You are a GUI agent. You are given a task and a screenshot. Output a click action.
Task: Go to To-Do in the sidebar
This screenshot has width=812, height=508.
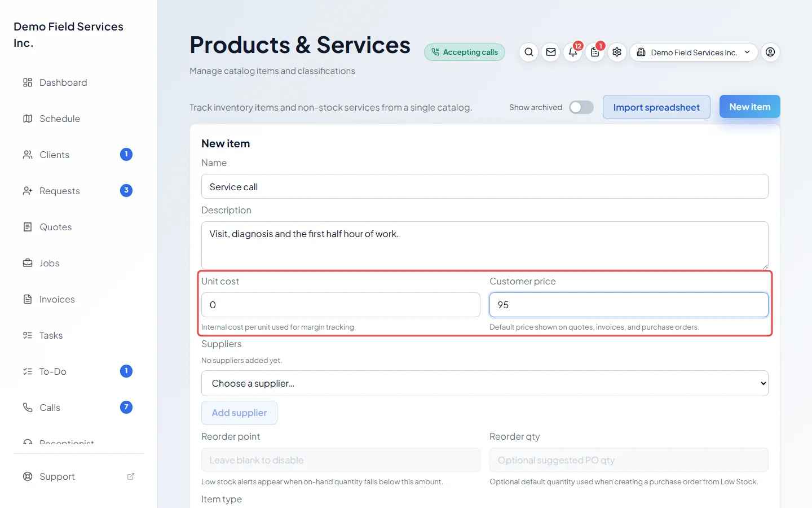(53, 371)
